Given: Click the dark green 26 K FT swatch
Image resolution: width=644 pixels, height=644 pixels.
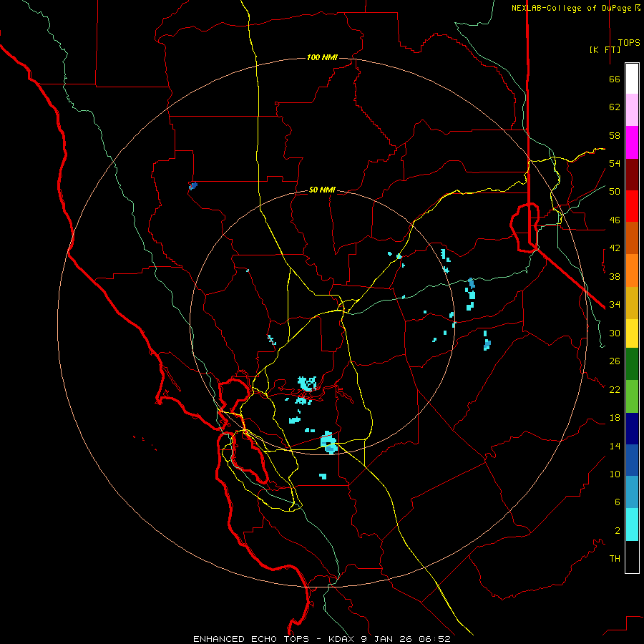Looking at the screenshot, I should 632,364.
